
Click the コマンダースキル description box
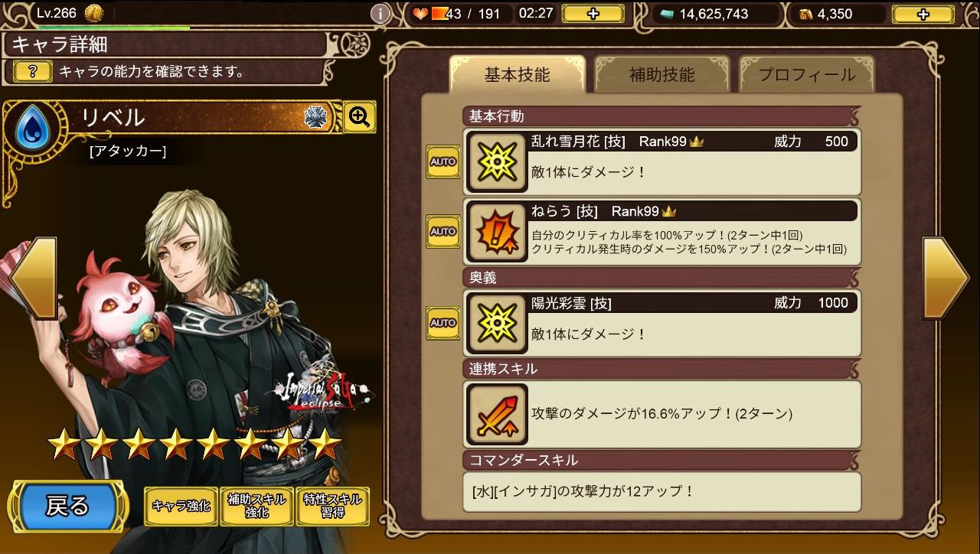(662, 491)
